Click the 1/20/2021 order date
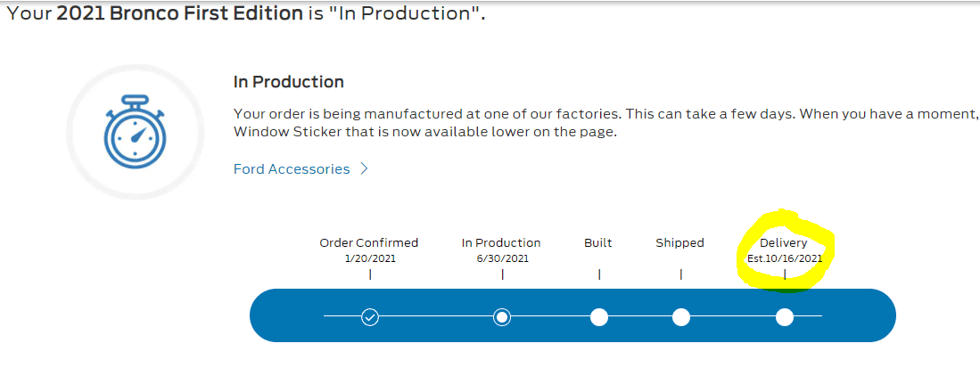 point(370,258)
